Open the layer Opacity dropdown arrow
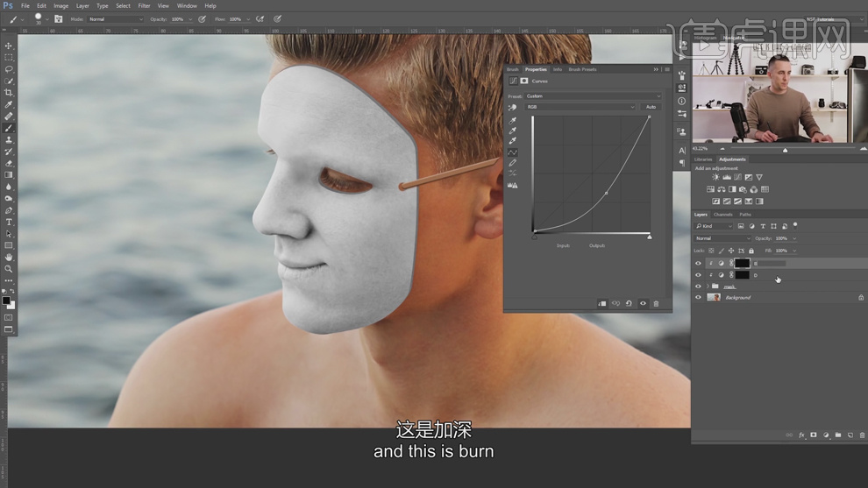This screenshot has width=868, height=488. [x=794, y=238]
